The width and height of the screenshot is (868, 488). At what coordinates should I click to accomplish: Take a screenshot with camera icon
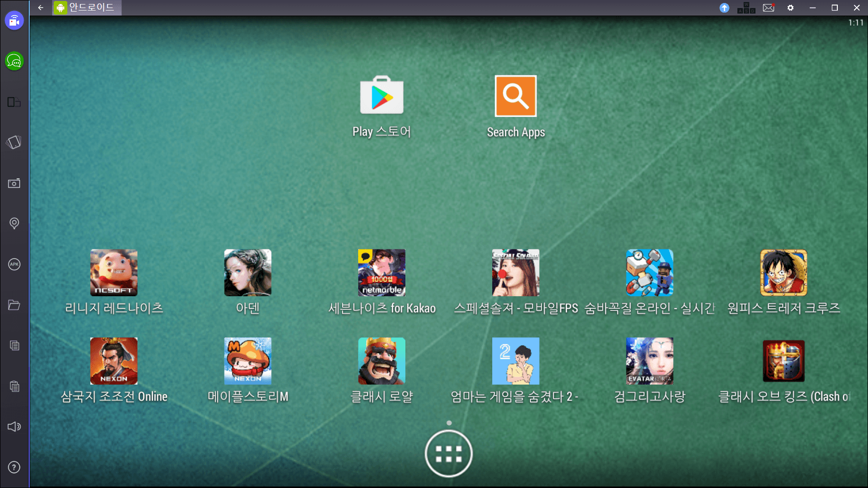tap(14, 183)
